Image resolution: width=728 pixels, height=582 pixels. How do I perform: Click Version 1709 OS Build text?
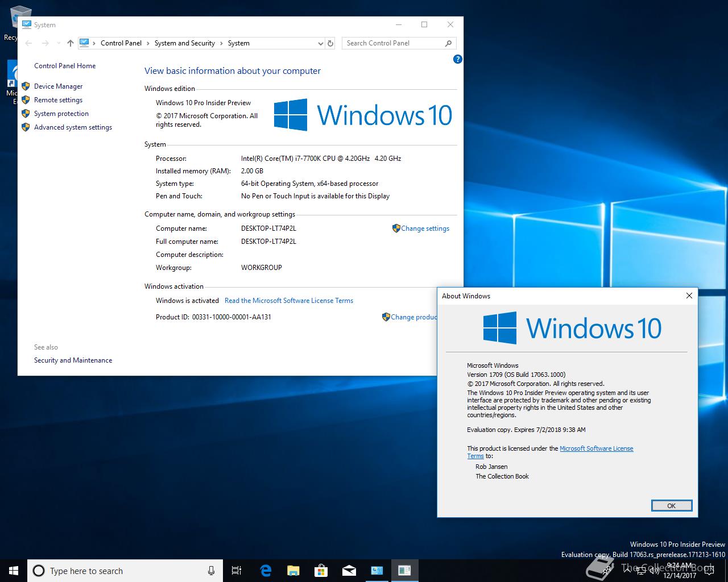[x=516, y=375]
